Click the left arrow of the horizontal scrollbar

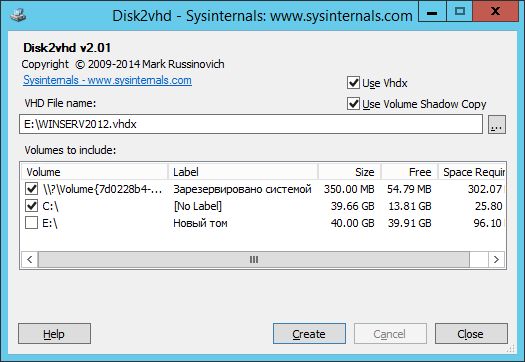coord(30,260)
